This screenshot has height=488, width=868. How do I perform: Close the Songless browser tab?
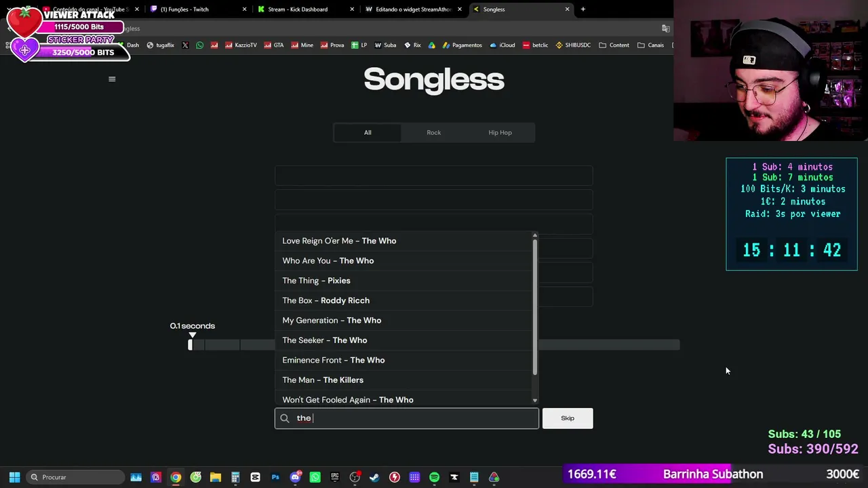click(x=568, y=9)
